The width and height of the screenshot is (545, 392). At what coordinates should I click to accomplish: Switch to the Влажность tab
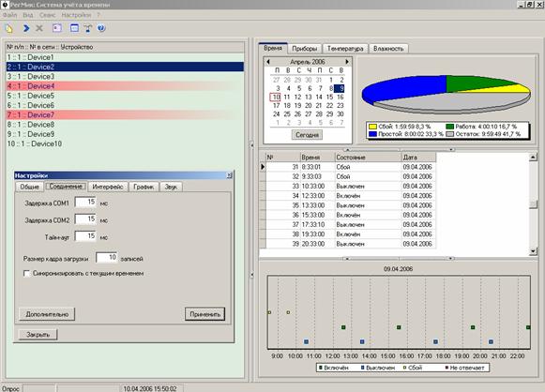[388, 49]
